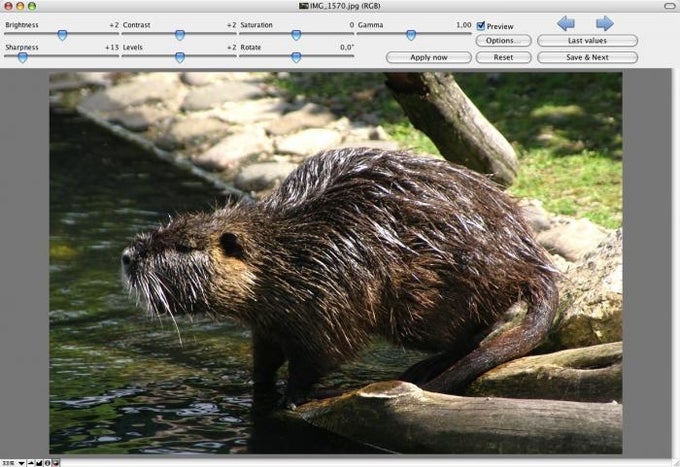
Task: Click the Saturation value 0
Action: [352, 25]
